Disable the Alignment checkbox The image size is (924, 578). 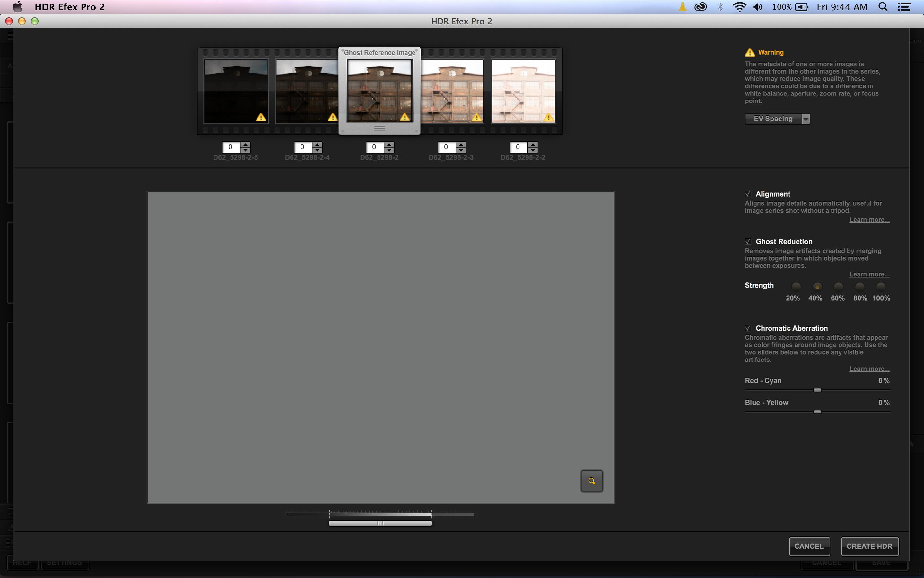[x=748, y=194]
